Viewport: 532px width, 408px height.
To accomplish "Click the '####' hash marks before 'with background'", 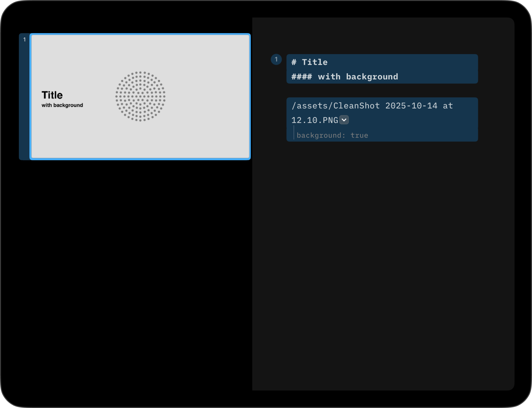I will [x=302, y=77].
